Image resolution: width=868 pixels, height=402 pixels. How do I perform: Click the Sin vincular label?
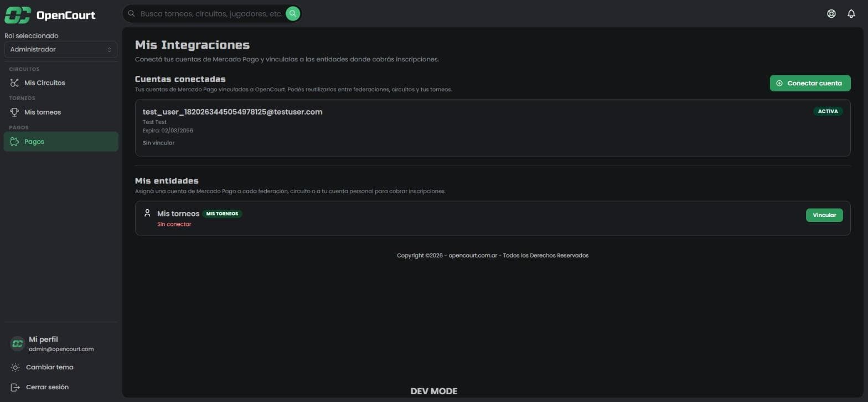coord(158,143)
